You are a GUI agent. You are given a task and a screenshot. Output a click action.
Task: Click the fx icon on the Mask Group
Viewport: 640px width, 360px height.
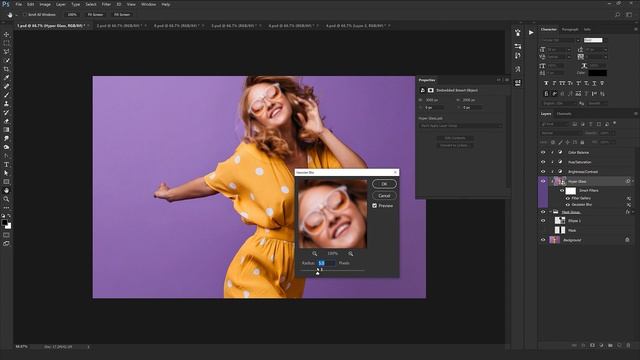point(627,212)
